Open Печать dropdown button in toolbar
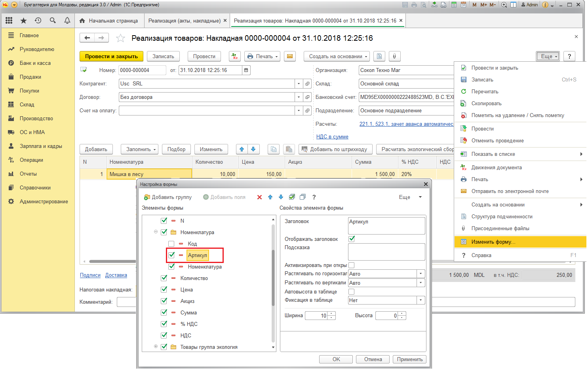The image size is (588, 369). tap(263, 56)
